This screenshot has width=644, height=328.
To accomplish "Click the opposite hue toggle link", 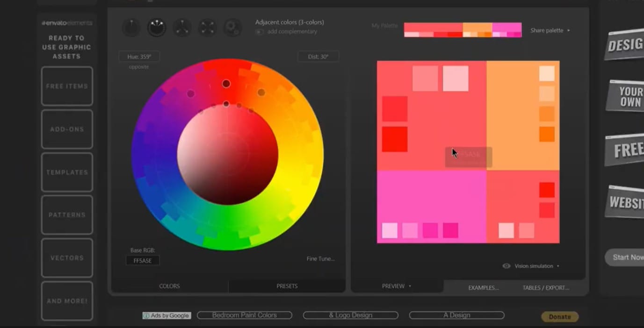I will click(x=139, y=67).
